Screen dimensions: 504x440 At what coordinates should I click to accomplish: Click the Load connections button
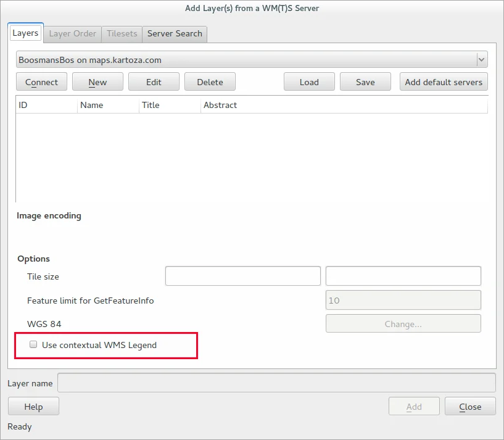pyautogui.click(x=309, y=82)
